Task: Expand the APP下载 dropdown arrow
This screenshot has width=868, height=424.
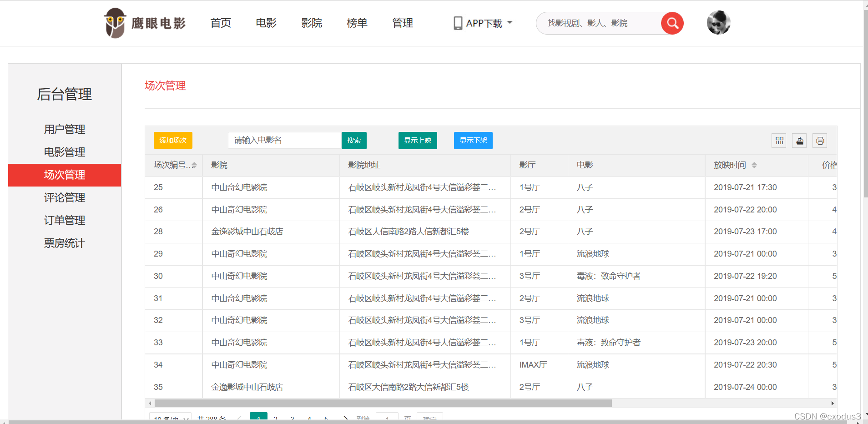Action: [x=510, y=22]
